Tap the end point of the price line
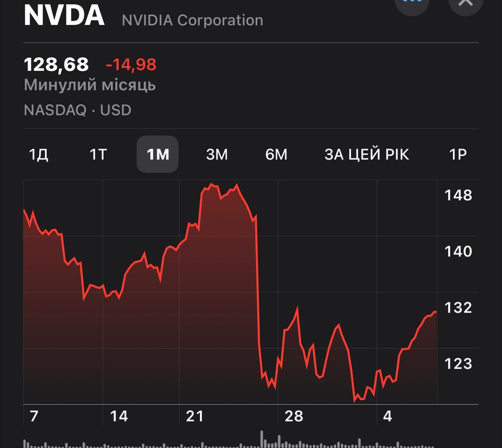The width and height of the screenshot is (502, 448). coord(436,312)
